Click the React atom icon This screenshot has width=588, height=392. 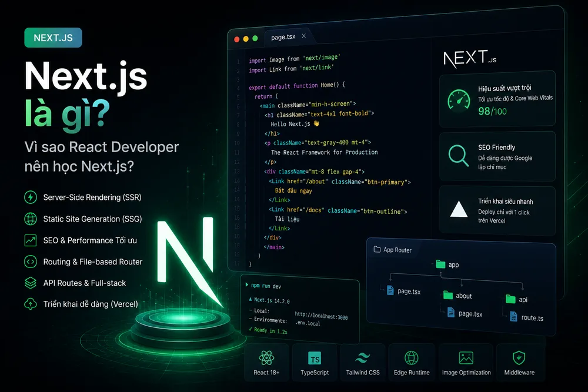click(266, 358)
